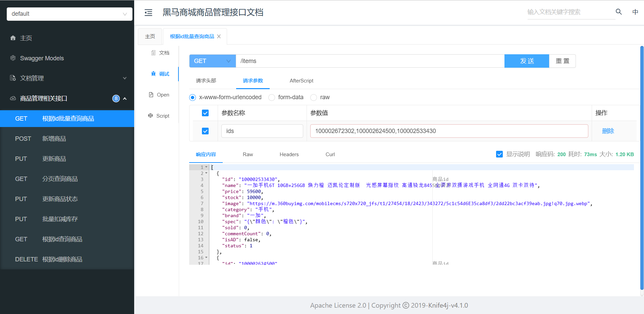This screenshot has width=644, height=314.
Task: Switch to the 主页 tab
Action: point(150,37)
